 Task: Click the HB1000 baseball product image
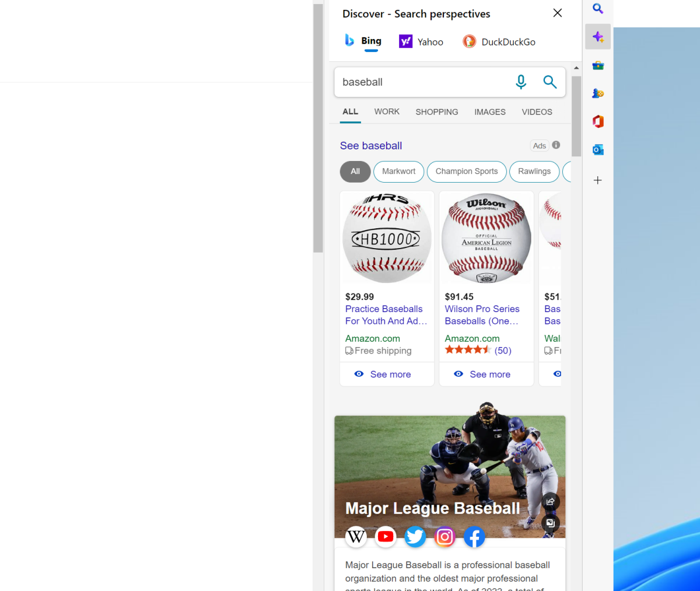click(387, 237)
